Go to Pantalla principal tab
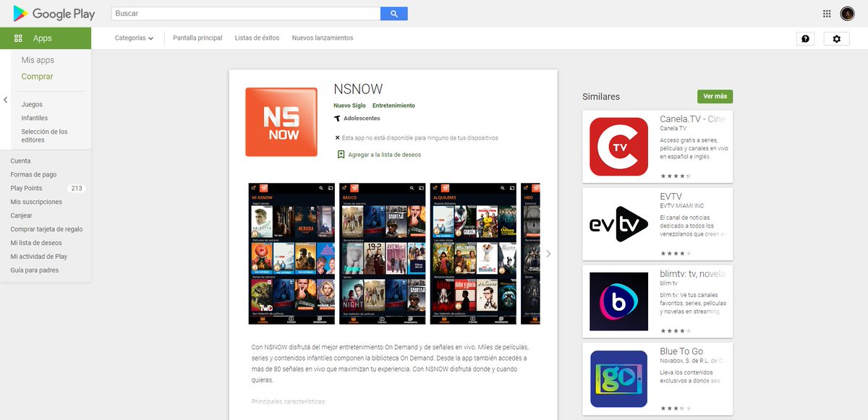The image size is (868, 420). pyautogui.click(x=197, y=38)
